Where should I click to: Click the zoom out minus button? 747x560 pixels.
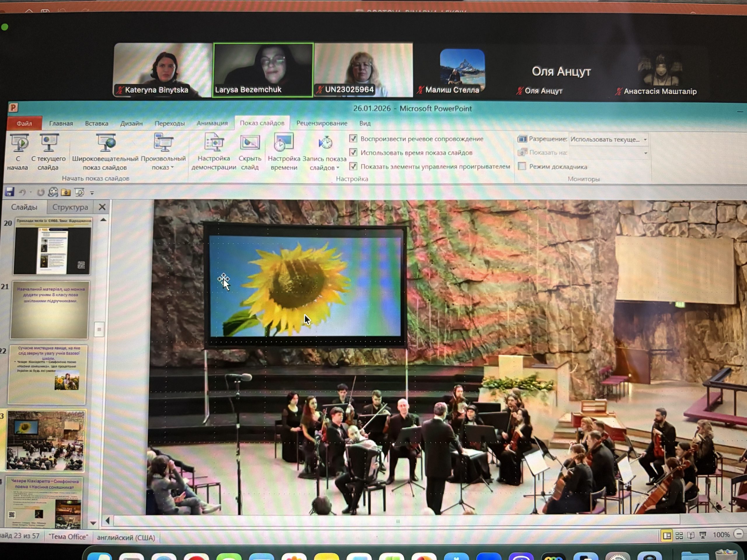(739, 534)
